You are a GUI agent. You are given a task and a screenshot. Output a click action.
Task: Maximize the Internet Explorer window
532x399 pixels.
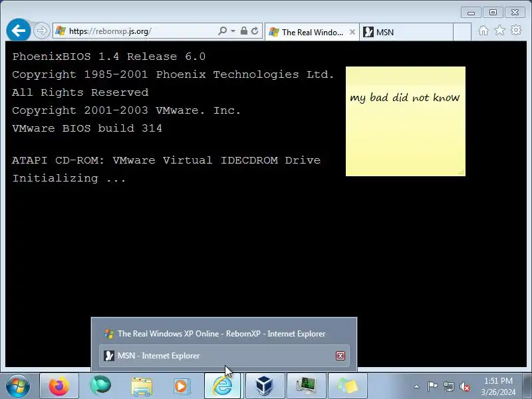pyautogui.click(x=493, y=13)
